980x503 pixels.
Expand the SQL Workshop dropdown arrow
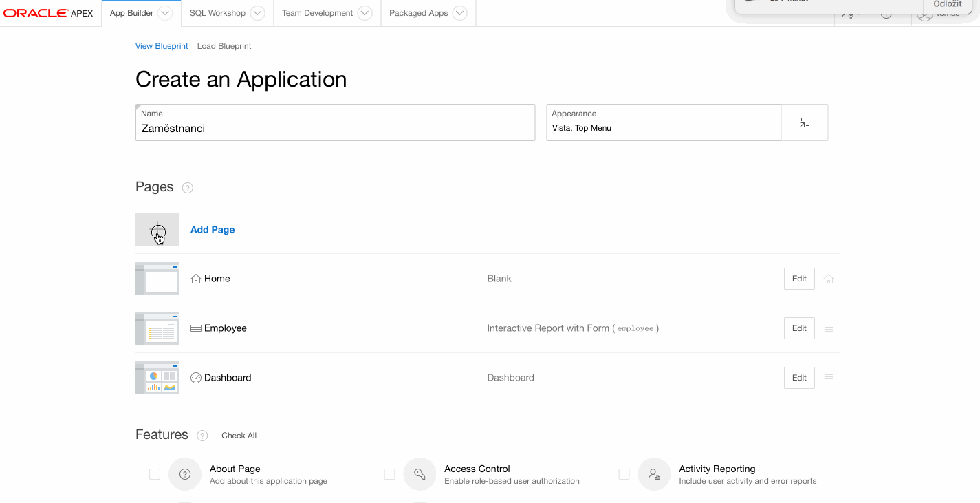coord(257,13)
